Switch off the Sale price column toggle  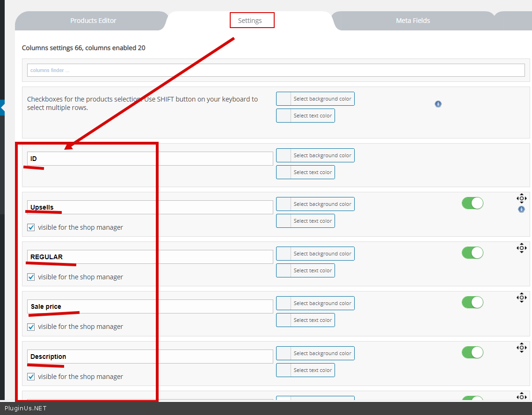(472, 302)
